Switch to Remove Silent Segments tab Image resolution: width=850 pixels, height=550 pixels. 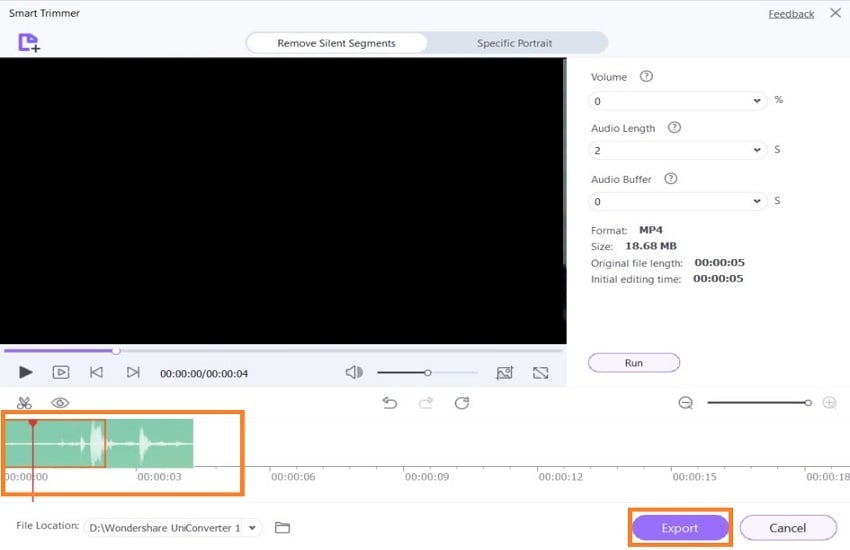point(337,43)
